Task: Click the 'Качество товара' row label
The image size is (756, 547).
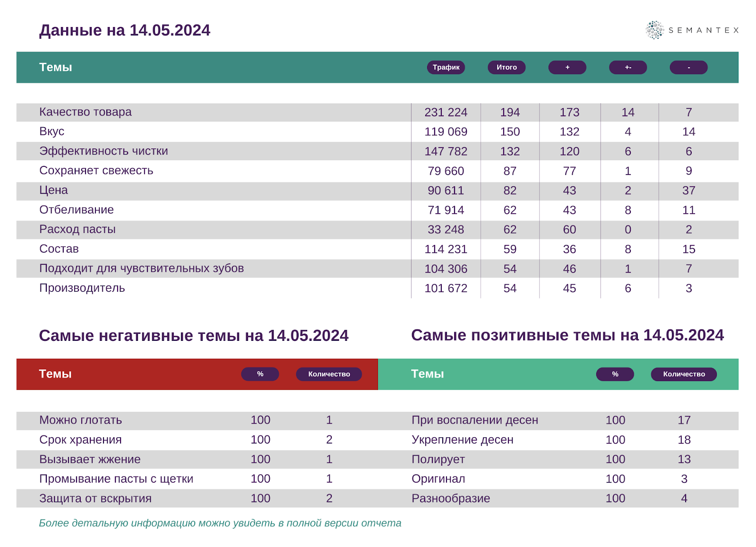Action: [x=86, y=112]
